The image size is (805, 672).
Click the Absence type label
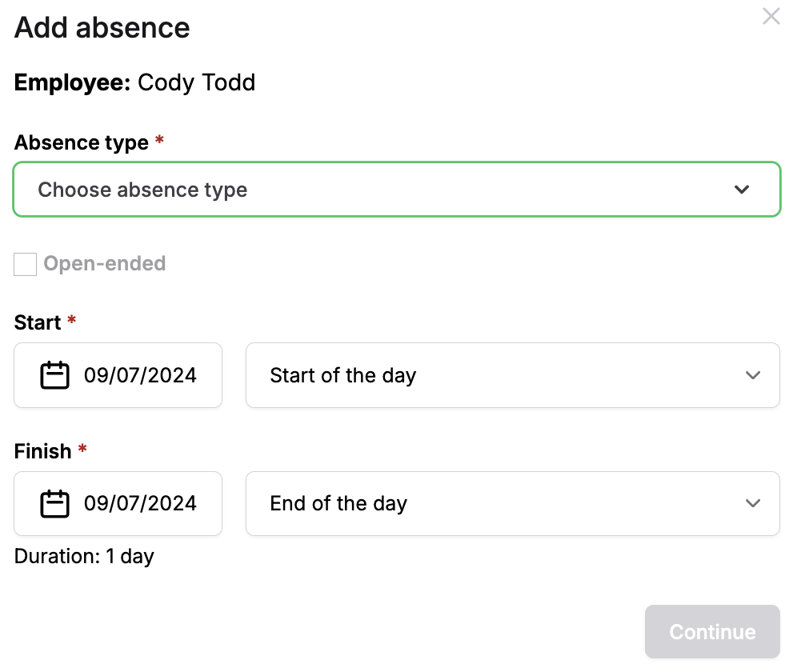tap(79, 142)
